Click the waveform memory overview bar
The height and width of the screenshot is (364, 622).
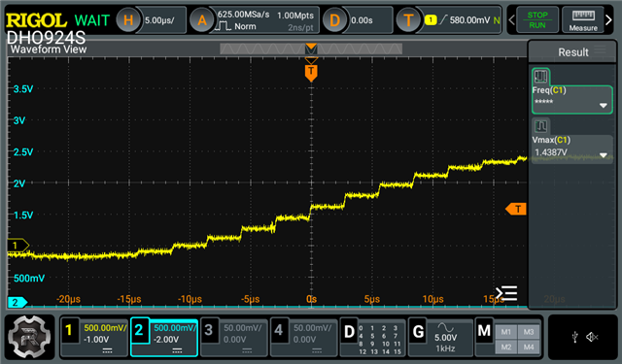point(311,50)
